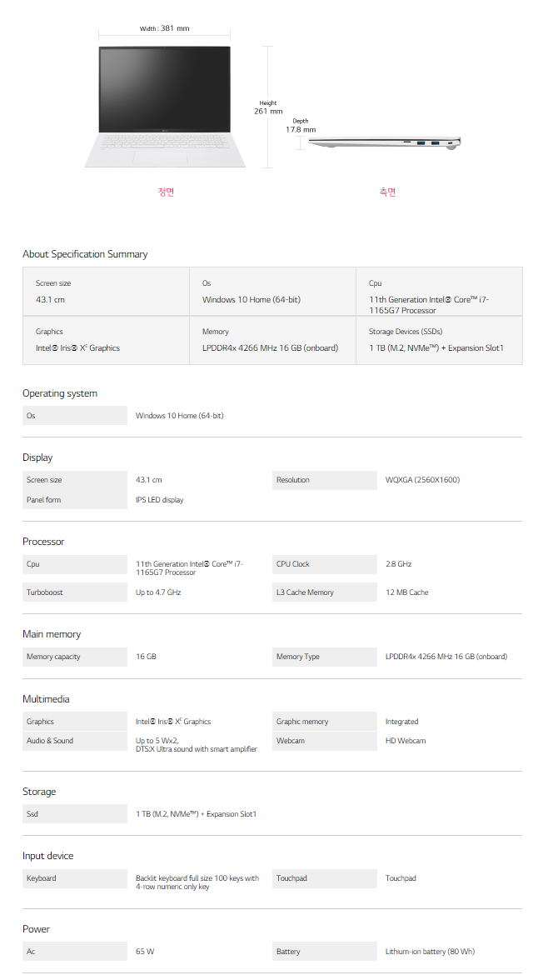Click the front view laptop image
The width and height of the screenshot is (538, 980).
[x=165, y=105]
